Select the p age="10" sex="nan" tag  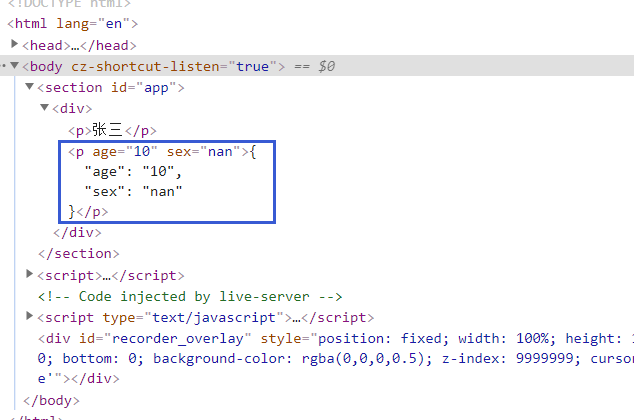158,152
